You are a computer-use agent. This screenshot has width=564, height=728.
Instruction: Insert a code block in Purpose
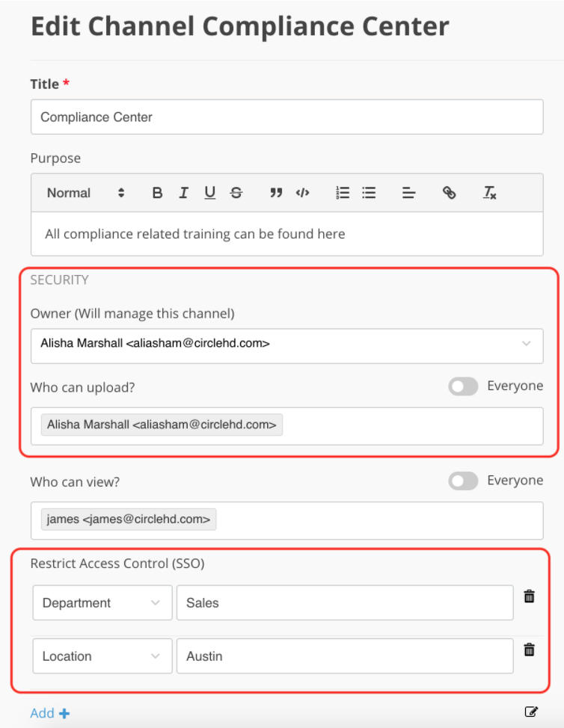click(302, 193)
